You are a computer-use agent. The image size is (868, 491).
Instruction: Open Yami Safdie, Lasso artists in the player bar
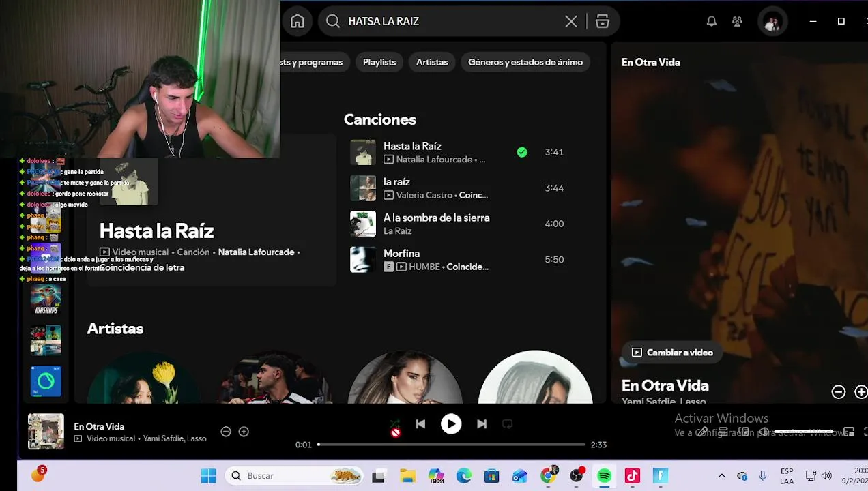click(174, 438)
